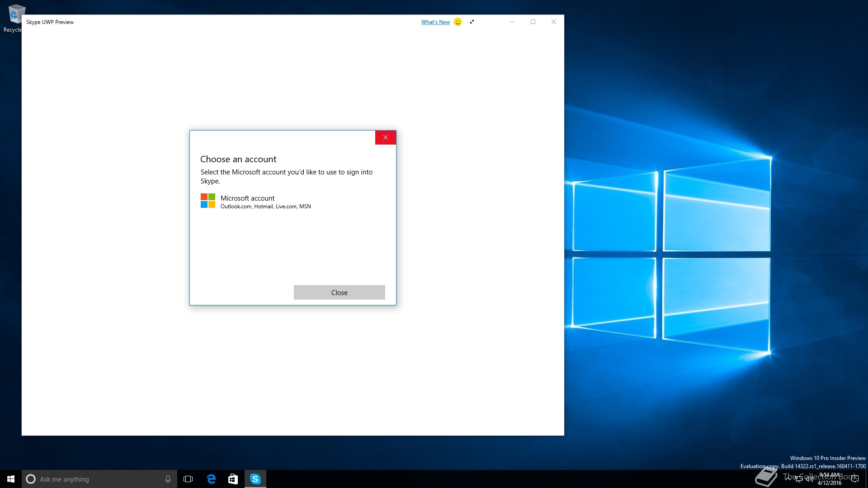Select the Microsoft account option
868x488 pixels.
[293, 202]
